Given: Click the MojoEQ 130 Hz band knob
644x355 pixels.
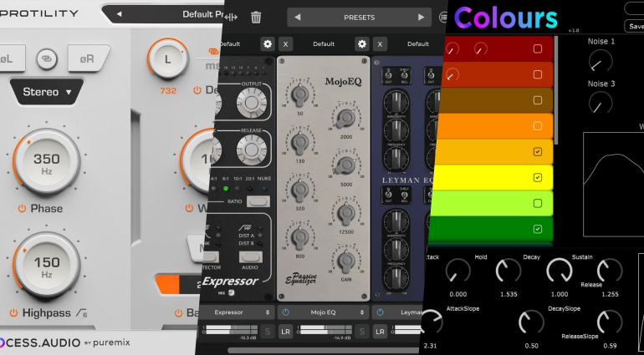Looking at the screenshot, I should pos(300,142).
